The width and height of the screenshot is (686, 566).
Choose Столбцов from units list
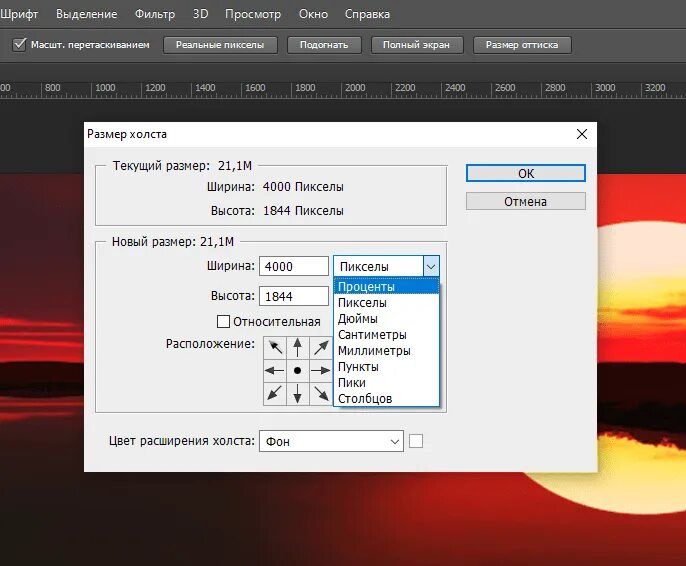(386, 398)
